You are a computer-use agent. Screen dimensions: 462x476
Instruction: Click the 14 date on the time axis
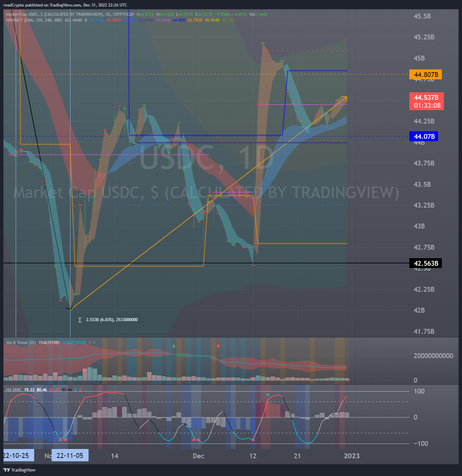pos(115,456)
